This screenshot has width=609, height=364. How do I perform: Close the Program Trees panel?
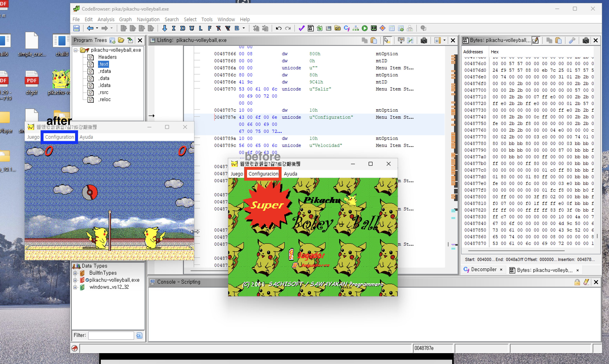click(140, 41)
